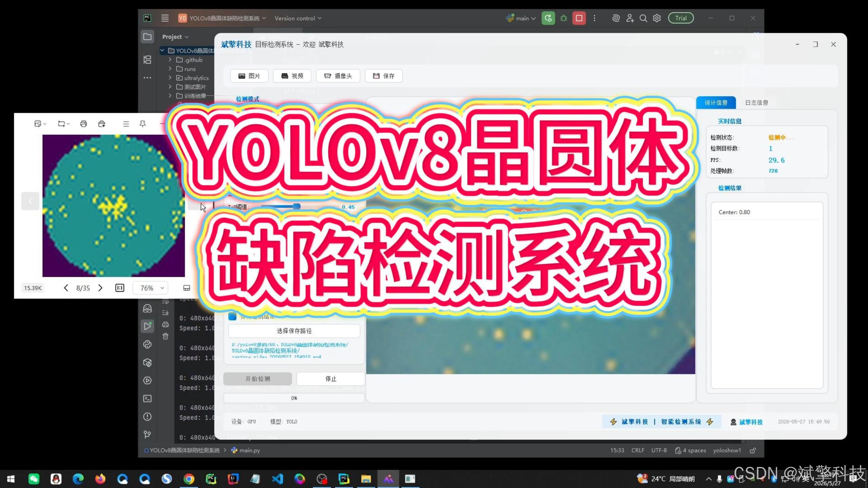The height and width of the screenshot is (488, 868).
Task: Click the 停止 stop button
Action: pos(331,379)
